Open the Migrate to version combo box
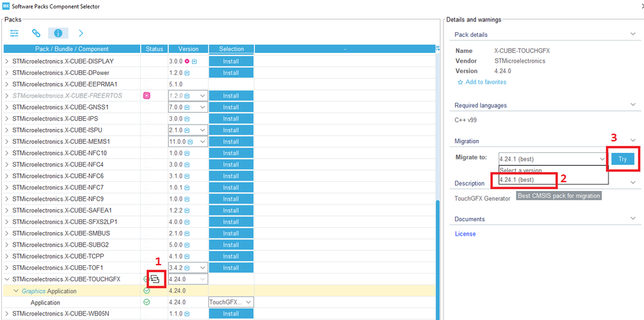644x320 pixels. coord(552,159)
